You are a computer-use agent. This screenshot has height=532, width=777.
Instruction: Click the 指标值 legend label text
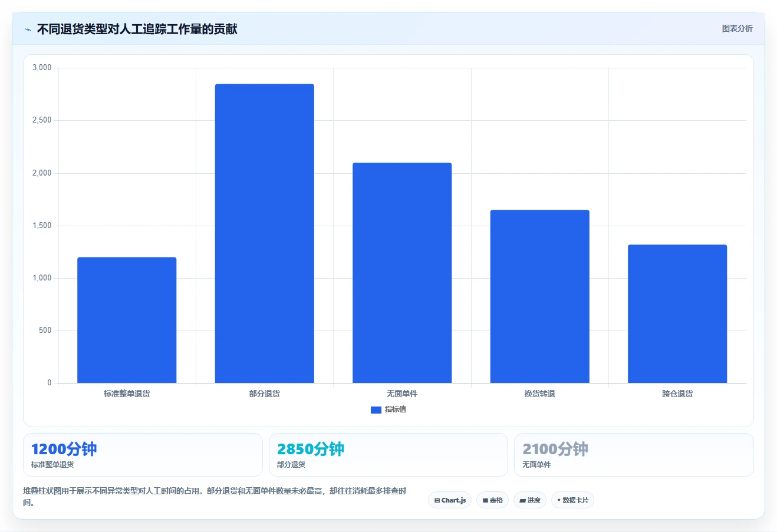click(396, 409)
